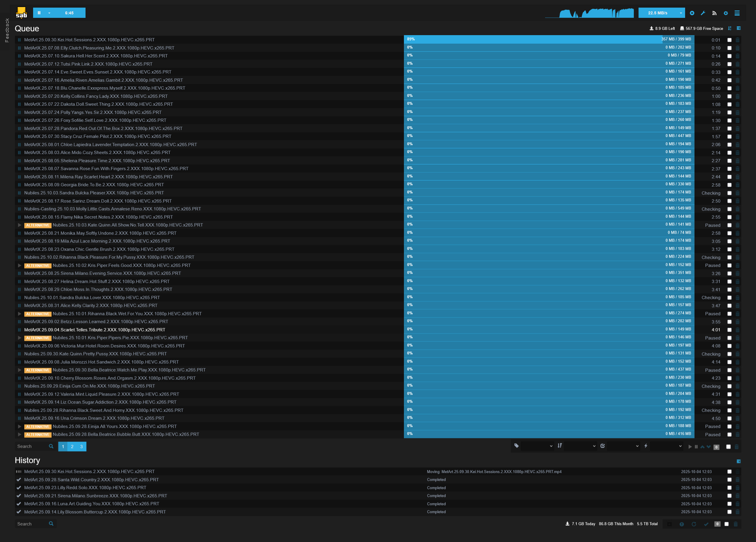The width and height of the screenshot is (756, 542).
Task: Pause downloading with the pause button
Action: click(39, 13)
